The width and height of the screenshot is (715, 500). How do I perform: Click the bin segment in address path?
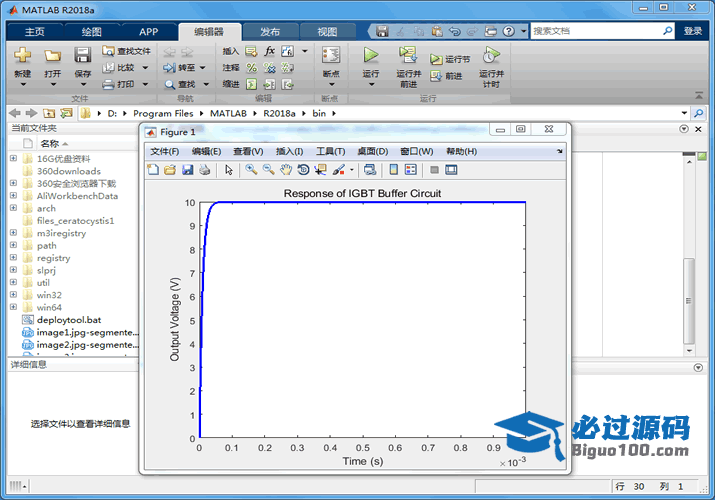pyautogui.click(x=319, y=113)
